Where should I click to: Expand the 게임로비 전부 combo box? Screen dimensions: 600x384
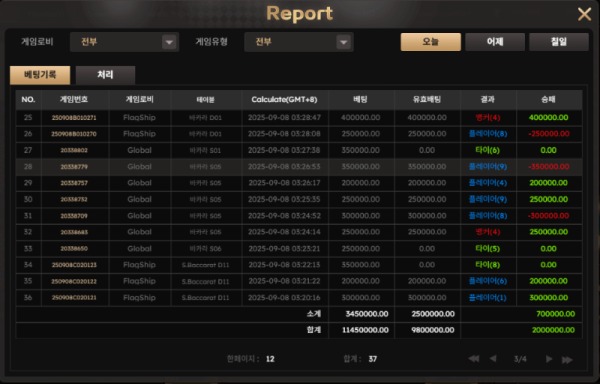pos(124,42)
